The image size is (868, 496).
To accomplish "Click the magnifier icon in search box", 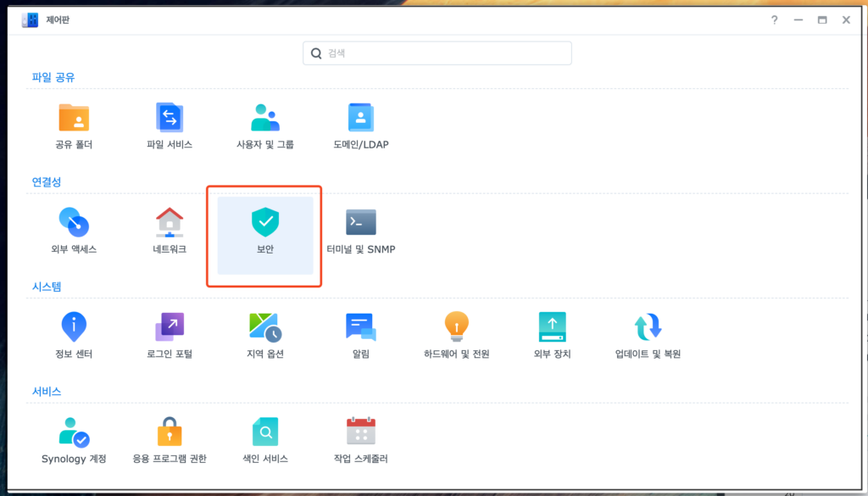I will 316,53.
